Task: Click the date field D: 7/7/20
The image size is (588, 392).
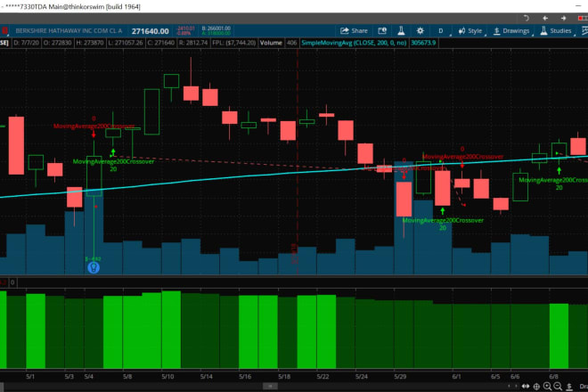Action: pos(26,43)
